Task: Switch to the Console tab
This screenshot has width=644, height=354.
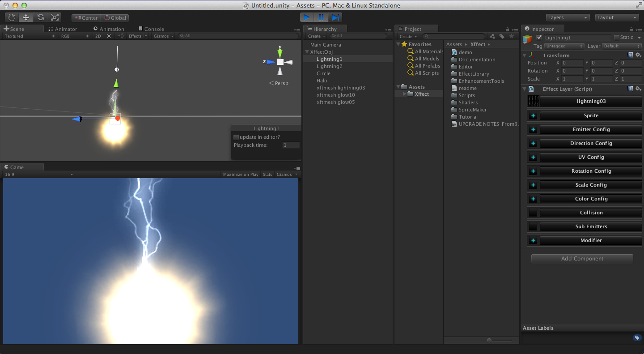Action: coord(151,29)
